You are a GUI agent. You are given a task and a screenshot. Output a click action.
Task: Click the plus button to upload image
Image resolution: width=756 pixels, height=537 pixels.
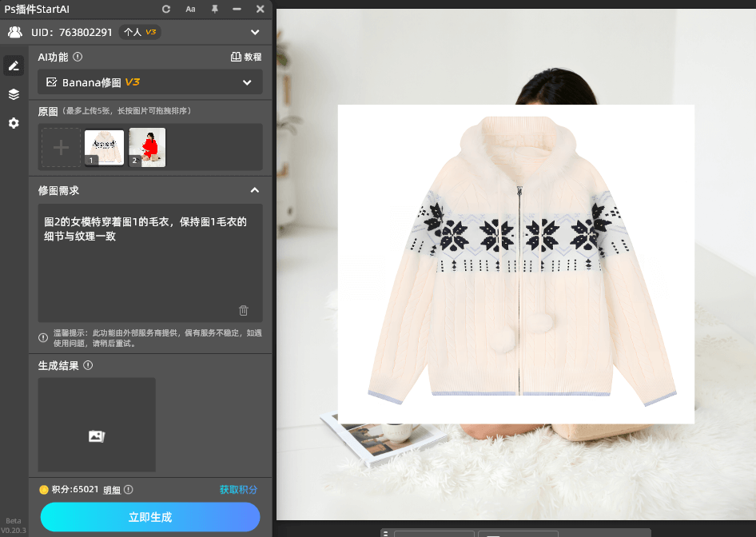[61, 146]
